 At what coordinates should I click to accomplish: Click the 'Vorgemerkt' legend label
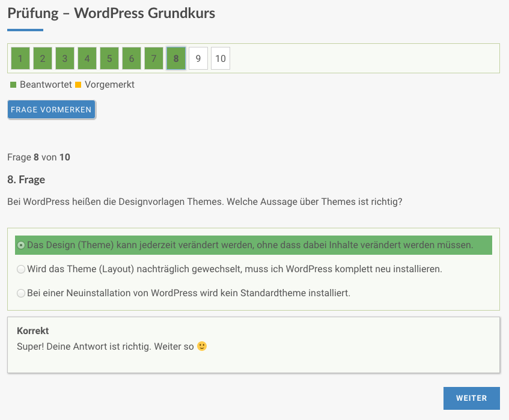[x=109, y=85]
